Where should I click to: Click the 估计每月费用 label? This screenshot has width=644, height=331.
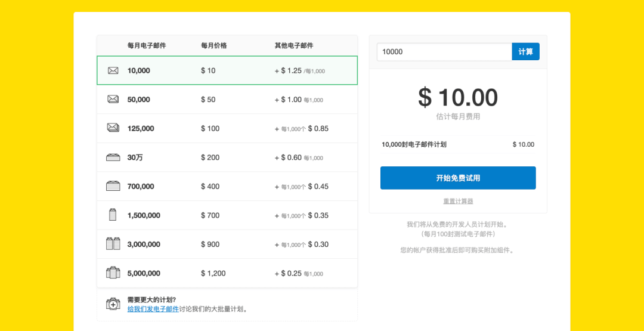[x=458, y=117]
